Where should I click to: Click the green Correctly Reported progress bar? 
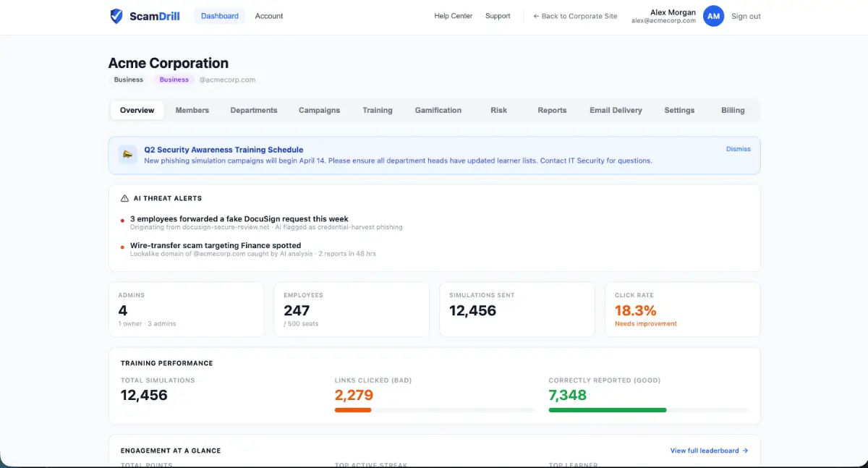pyautogui.click(x=608, y=410)
